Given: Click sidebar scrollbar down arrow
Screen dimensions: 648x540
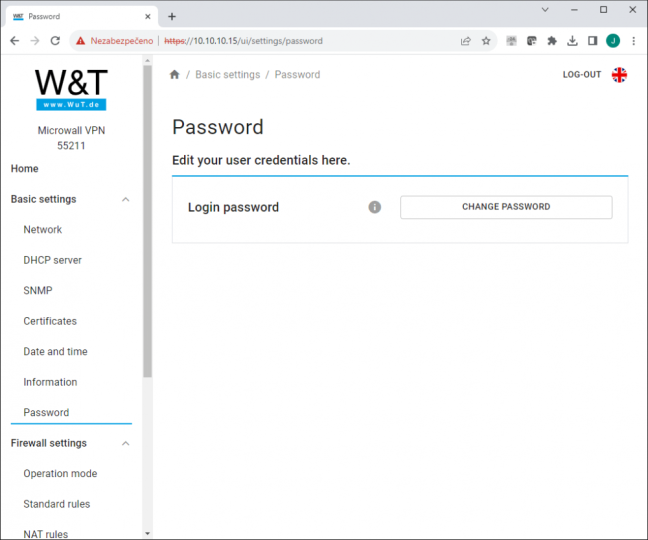Looking at the screenshot, I should click(x=148, y=533).
